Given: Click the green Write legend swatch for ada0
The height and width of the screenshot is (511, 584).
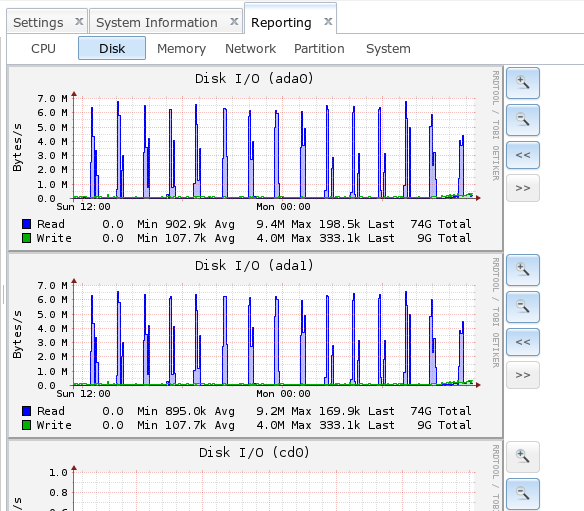Looking at the screenshot, I should point(26,238).
